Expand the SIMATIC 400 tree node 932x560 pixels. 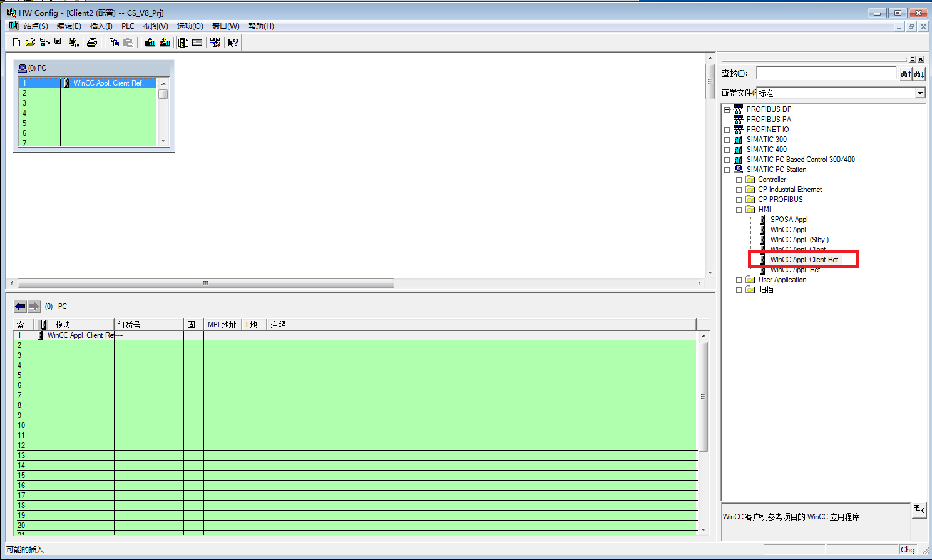coord(727,150)
